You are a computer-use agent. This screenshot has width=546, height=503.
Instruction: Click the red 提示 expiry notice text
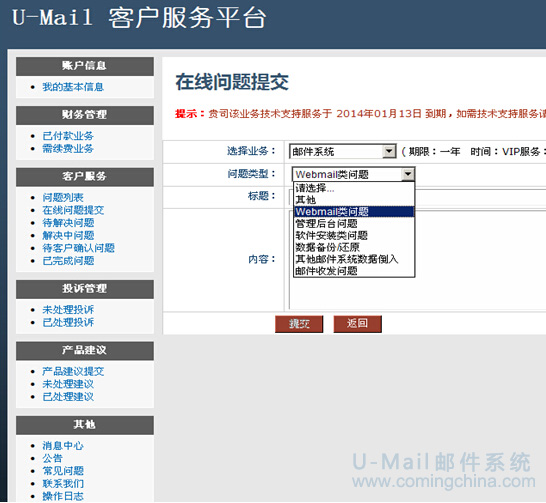(360, 113)
